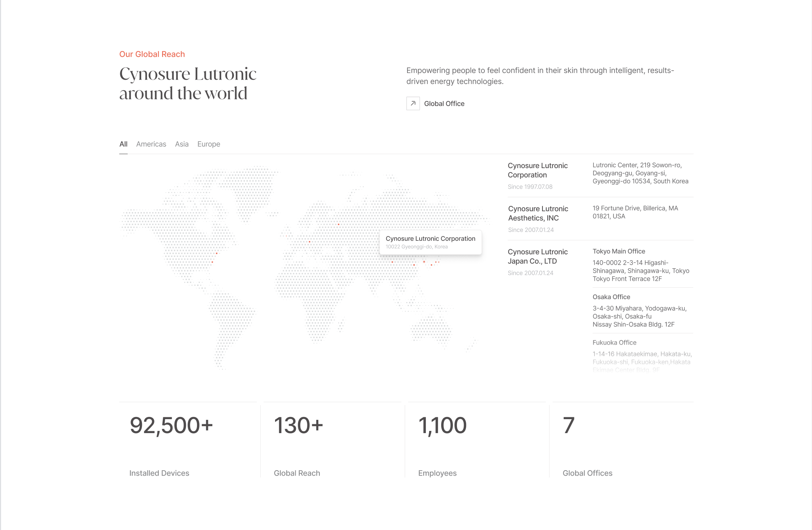The image size is (812, 530).
Task: Click the 140-0002 Higashi-Shinagawa Tokyo address
Action: (641, 271)
